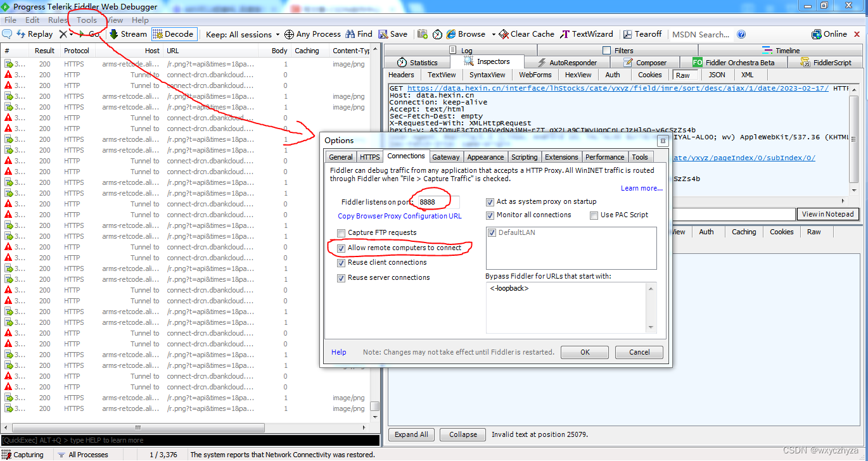Click the MSDN Search input field

[x=701, y=34]
